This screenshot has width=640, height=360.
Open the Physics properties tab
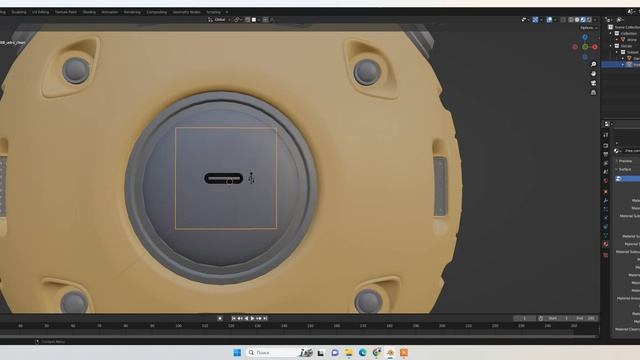pyautogui.click(x=606, y=218)
